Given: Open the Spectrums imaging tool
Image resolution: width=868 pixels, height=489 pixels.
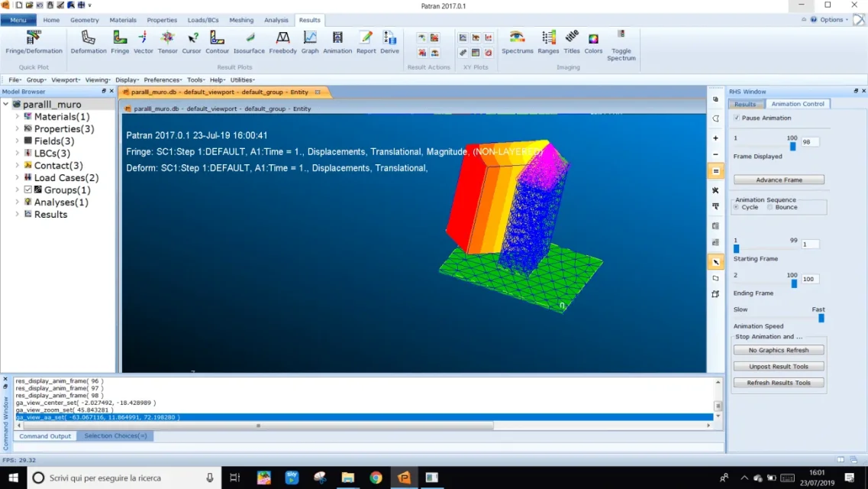Looking at the screenshot, I should click(517, 42).
